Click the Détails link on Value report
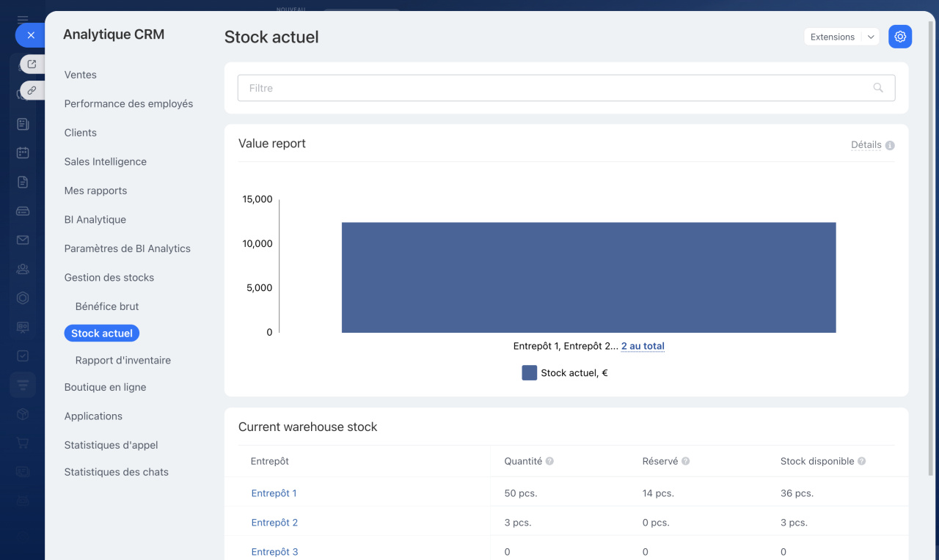939x560 pixels. pos(866,145)
